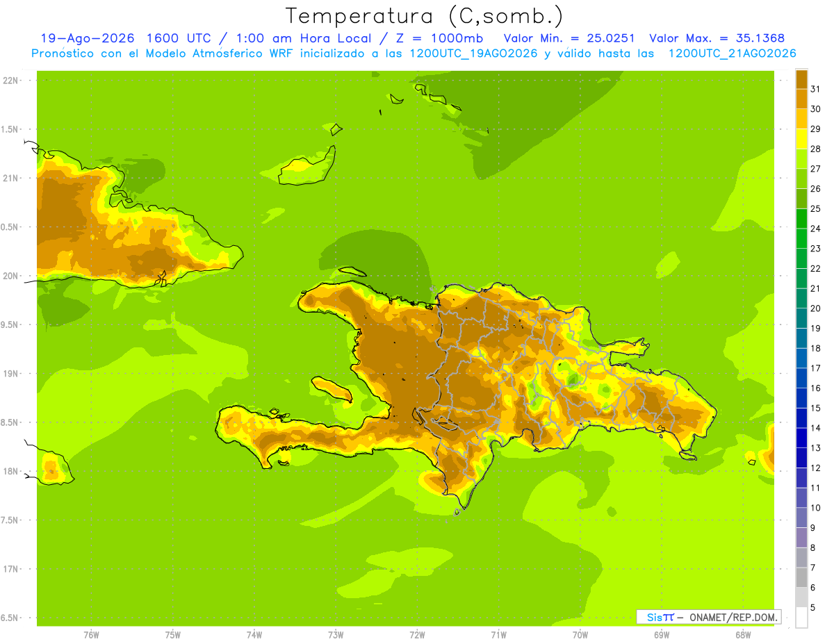Pick the legend color band between 20 and 21
Image resolution: width=834 pixels, height=644 pixels.
point(802,299)
